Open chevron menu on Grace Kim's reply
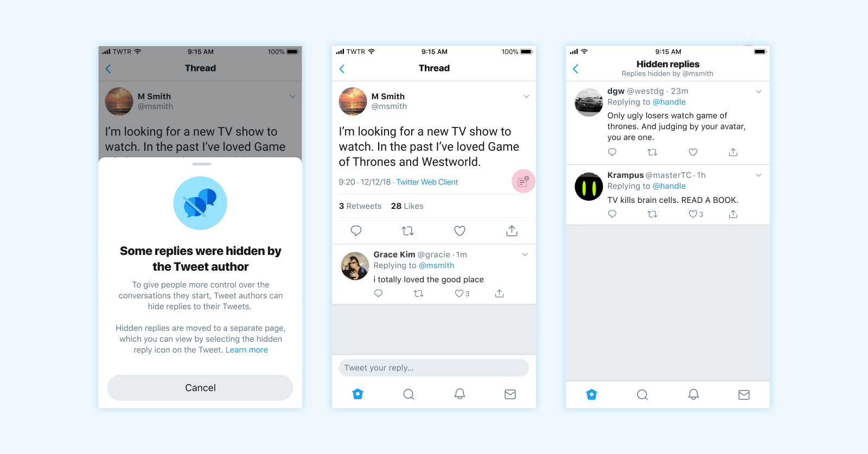The width and height of the screenshot is (868, 454). pos(525,254)
